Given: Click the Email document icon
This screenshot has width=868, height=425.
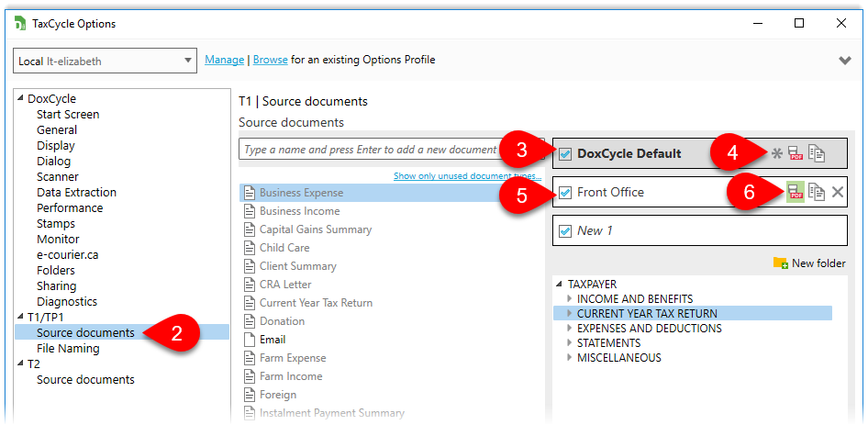Looking at the screenshot, I should 249,340.
